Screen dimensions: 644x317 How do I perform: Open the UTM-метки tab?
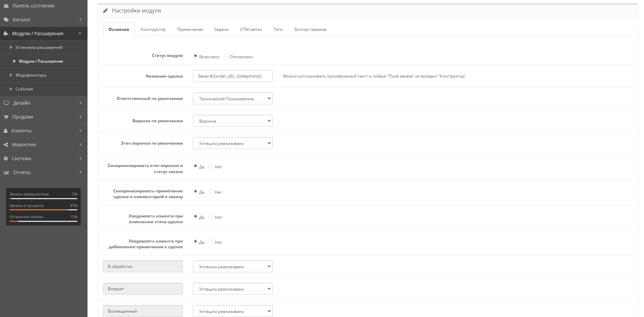coord(250,29)
